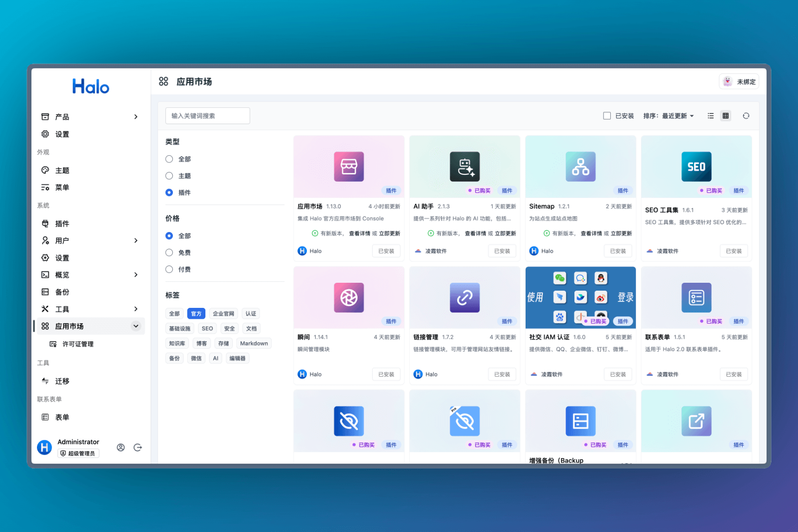
Task: Click the refresh icon in the toolbar
Action: [x=746, y=116]
